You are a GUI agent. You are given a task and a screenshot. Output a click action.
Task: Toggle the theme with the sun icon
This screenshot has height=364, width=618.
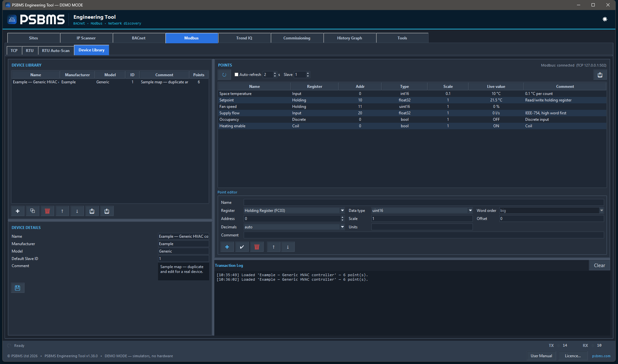[605, 19]
